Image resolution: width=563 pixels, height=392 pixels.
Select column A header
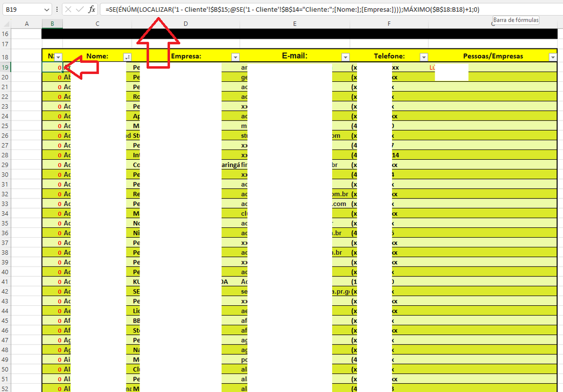click(26, 24)
